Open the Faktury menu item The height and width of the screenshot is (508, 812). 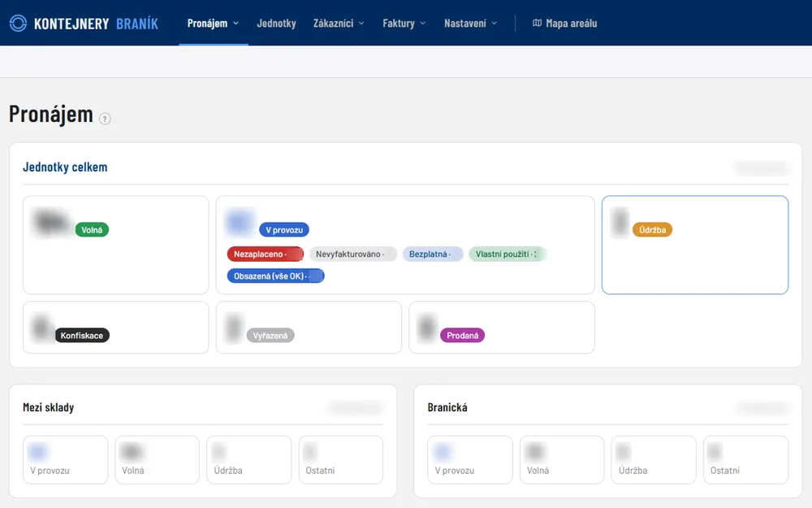[x=399, y=24]
